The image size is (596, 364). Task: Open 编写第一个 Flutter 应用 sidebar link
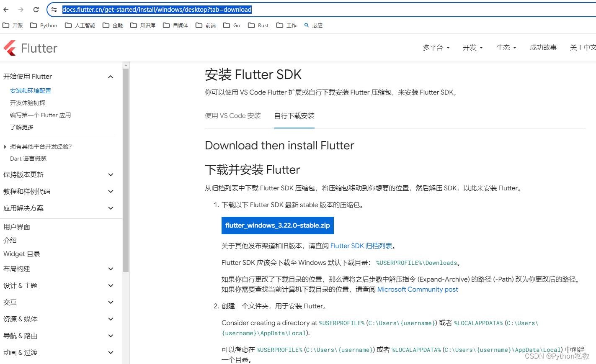coord(40,115)
